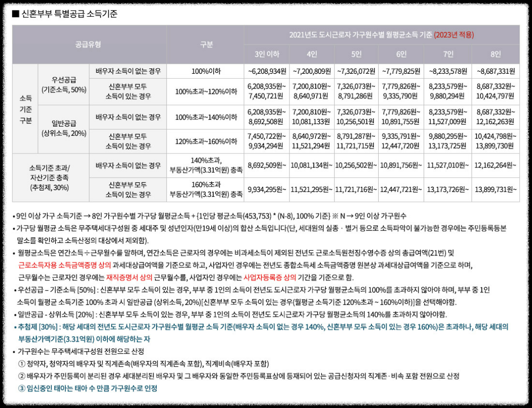The height and width of the screenshot is (408, 532).
Task: Select the 구분 column header
Action: coord(205,43)
